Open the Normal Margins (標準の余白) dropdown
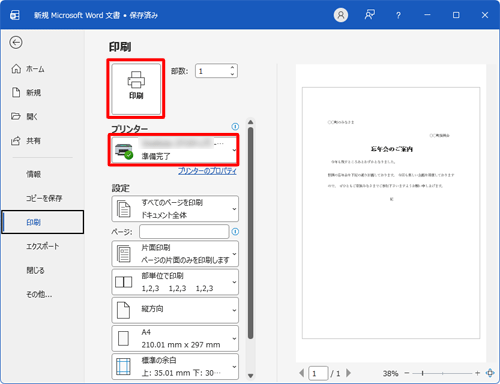 coord(175,367)
